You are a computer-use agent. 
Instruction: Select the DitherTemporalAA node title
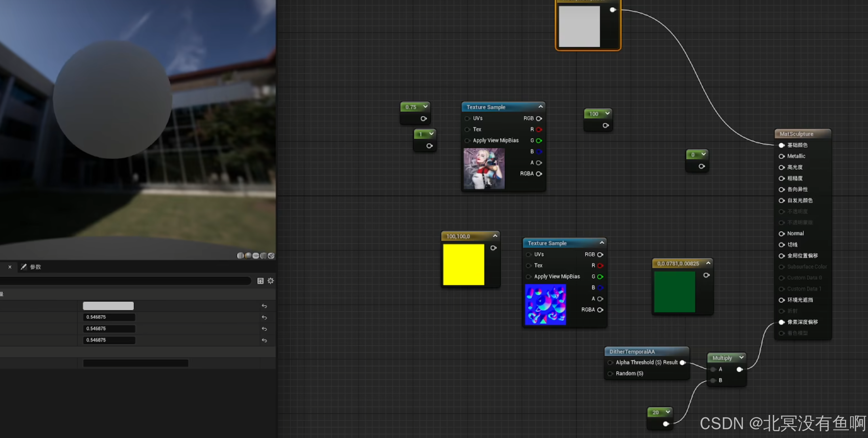(632, 352)
